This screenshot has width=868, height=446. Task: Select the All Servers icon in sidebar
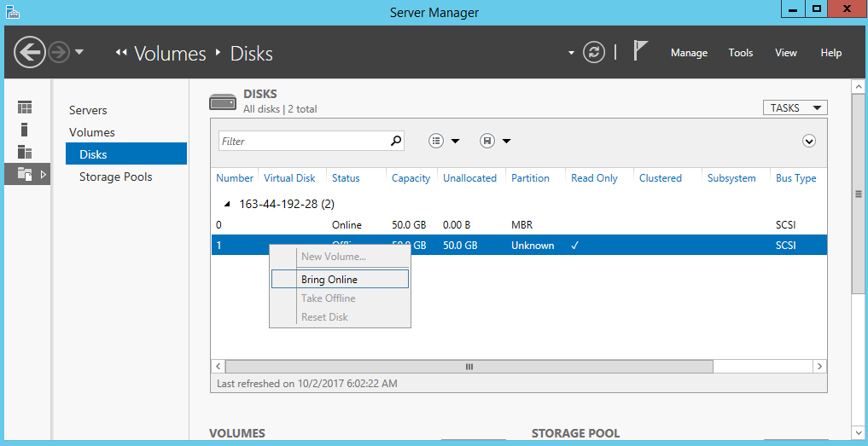tap(25, 152)
